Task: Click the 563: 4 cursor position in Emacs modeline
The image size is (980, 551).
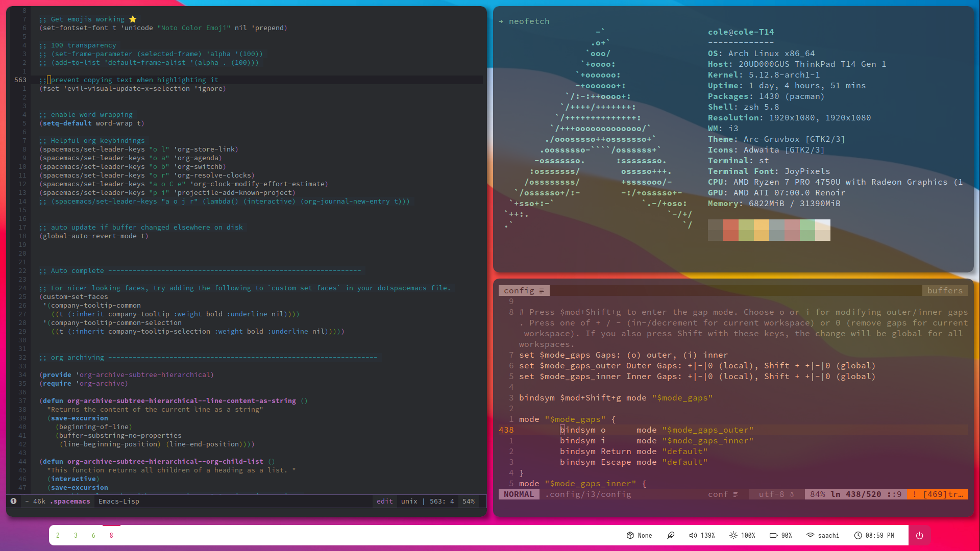Action: [x=442, y=502]
